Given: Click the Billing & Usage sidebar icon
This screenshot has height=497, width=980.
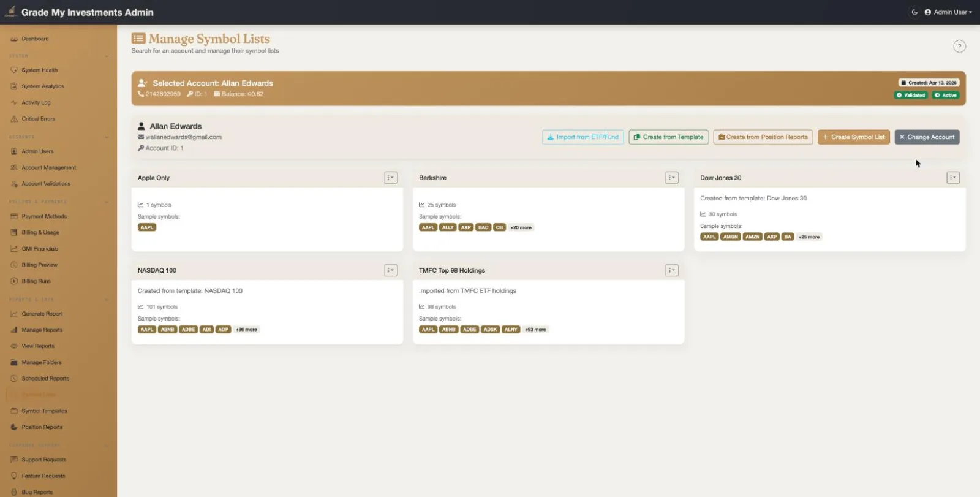Looking at the screenshot, I should [x=14, y=232].
